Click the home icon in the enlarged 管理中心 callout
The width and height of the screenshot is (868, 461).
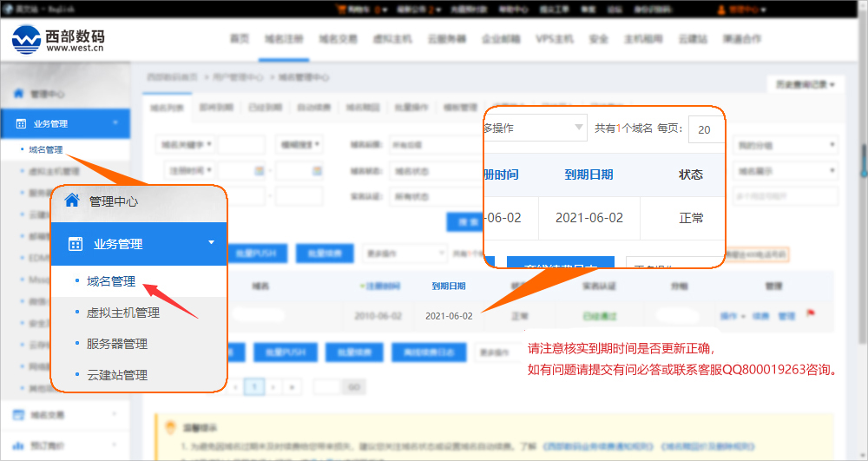(x=72, y=201)
